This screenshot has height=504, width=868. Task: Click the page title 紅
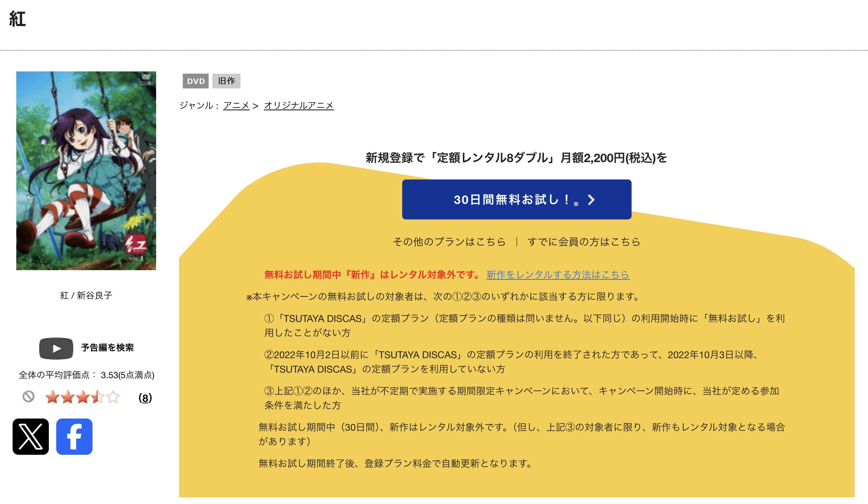17,19
